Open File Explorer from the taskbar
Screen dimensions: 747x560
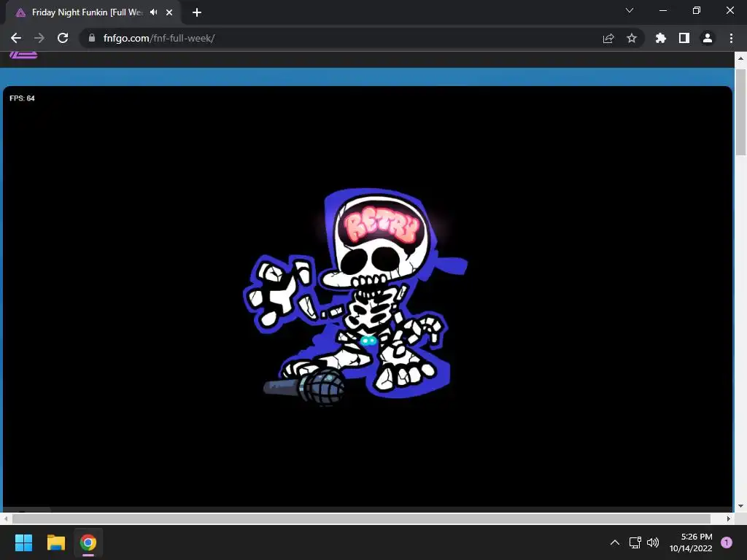pyautogui.click(x=55, y=542)
